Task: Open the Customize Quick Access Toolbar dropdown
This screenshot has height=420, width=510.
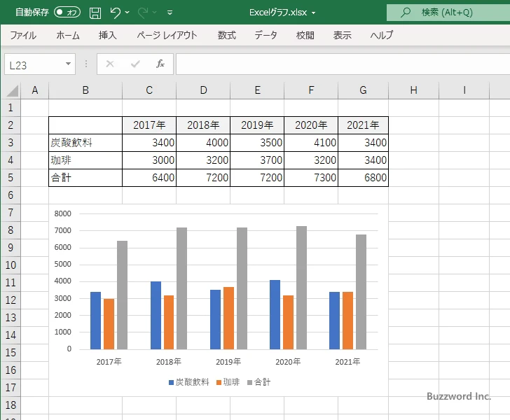Action: click(170, 13)
